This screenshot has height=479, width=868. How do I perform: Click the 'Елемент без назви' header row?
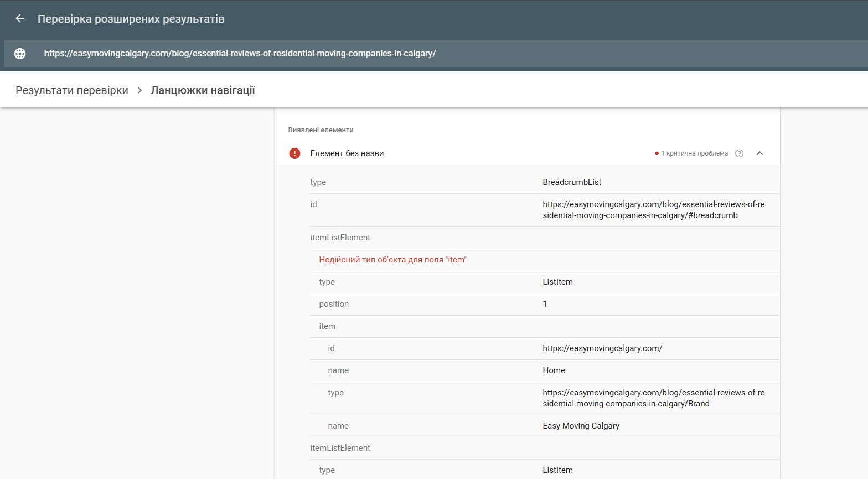(x=347, y=153)
